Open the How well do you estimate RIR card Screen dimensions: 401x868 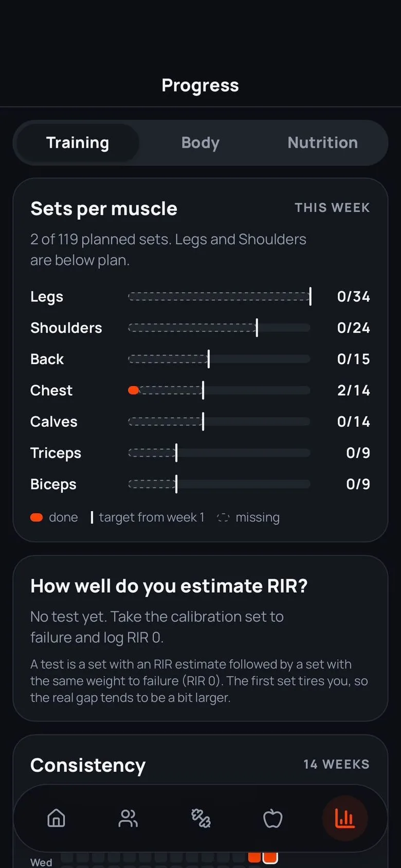200,638
